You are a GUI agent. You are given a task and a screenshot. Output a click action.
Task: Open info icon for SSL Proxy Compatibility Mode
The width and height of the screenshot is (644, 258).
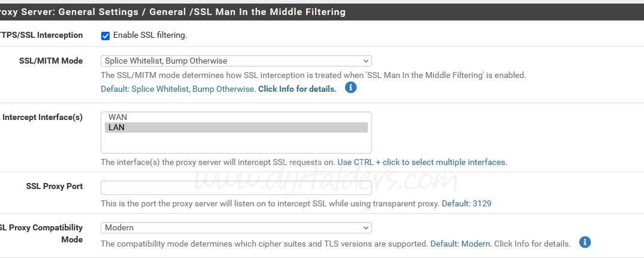tap(585, 242)
